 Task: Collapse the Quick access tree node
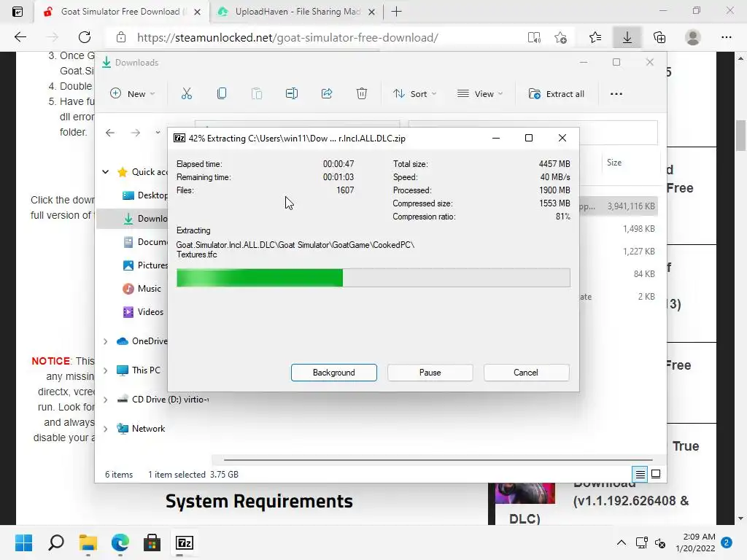click(x=106, y=172)
